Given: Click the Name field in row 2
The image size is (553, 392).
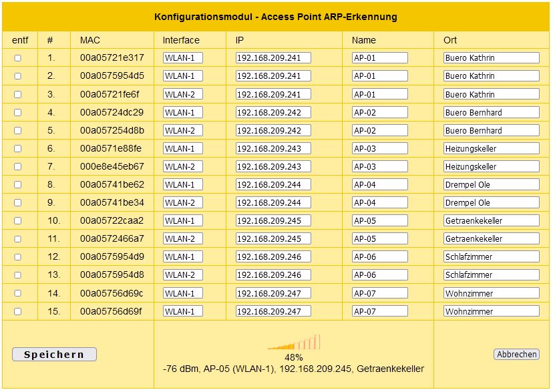Looking at the screenshot, I should point(380,75).
